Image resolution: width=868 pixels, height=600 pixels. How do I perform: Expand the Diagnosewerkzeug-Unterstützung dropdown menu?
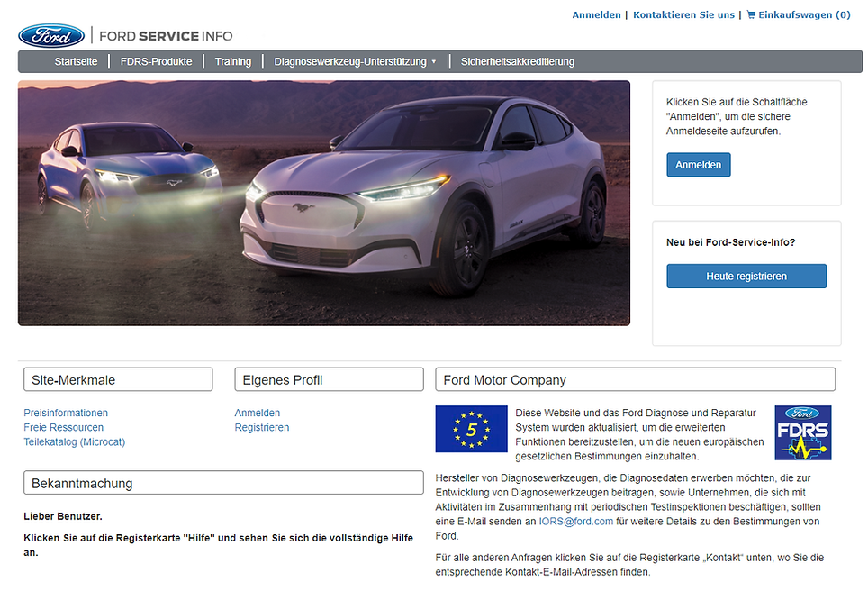point(355,61)
